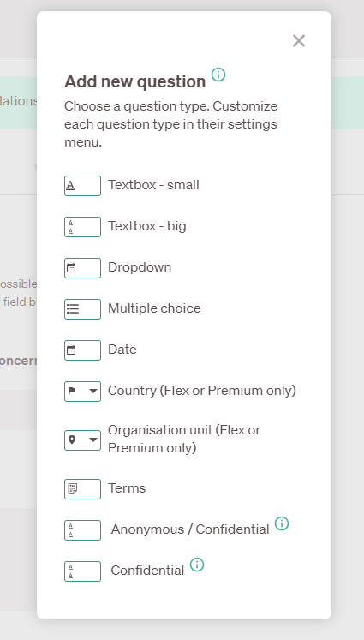Viewport: 364px width, 640px height.
Task: Open info tooltip beside Add new question
Action: (x=218, y=75)
